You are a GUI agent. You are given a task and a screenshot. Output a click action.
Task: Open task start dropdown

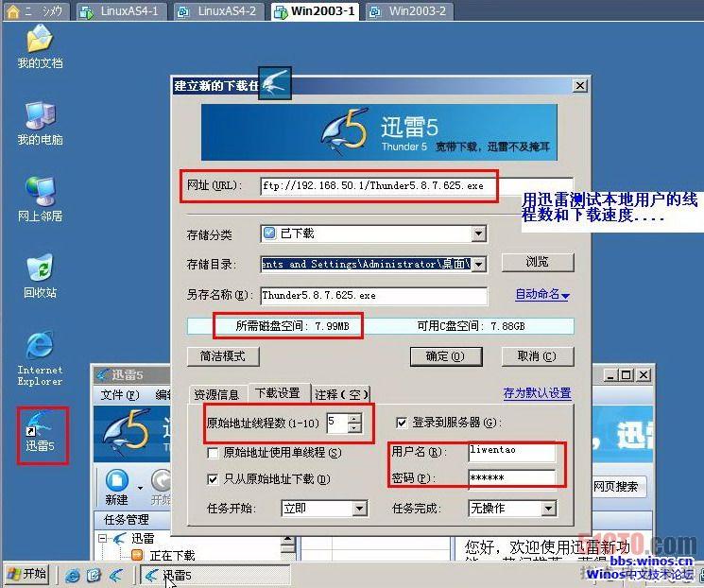[x=359, y=509]
